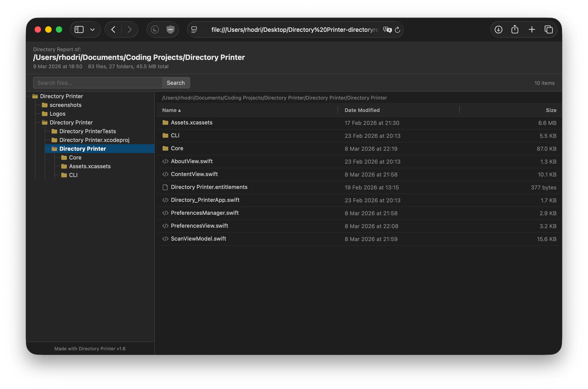588x389 pixels.
Task: Click ScanViewModel.swift file name
Action: pyautogui.click(x=198, y=239)
